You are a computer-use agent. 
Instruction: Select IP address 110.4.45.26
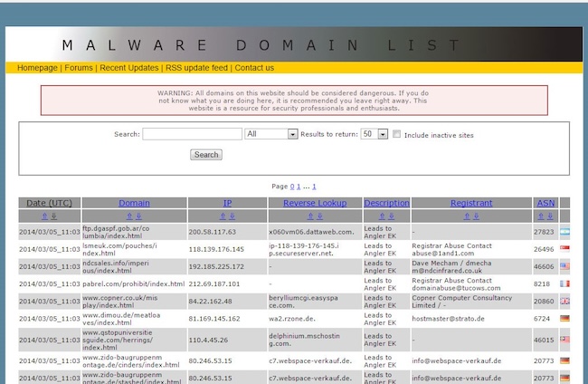click(x=208, y=340)
